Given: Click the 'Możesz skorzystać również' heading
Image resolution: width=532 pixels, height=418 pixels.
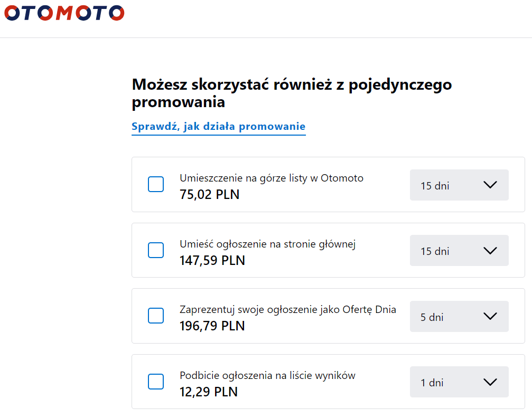Looking at the screenshot, I should [292, 93].
